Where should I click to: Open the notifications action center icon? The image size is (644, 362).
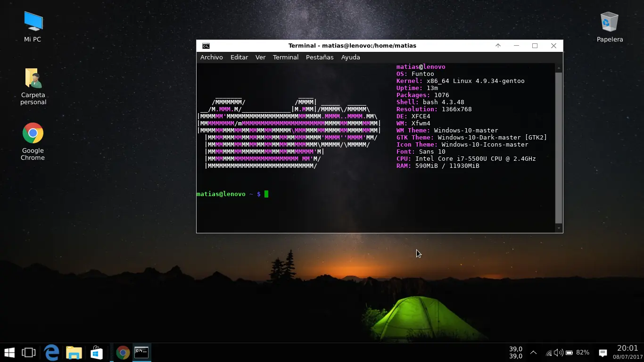[x=603, y=353]
